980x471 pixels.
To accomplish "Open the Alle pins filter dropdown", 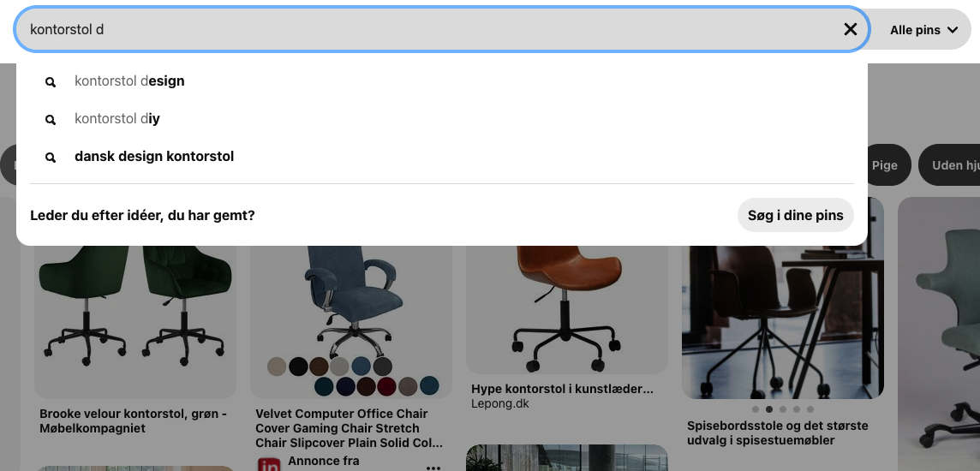I will [923, 29].
